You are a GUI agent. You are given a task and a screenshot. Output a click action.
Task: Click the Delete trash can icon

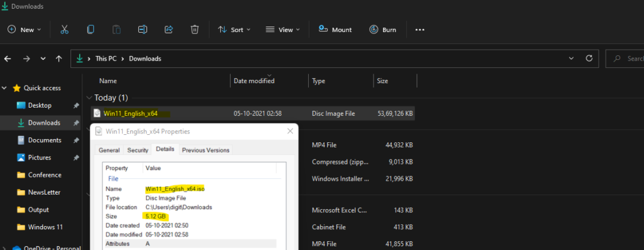coord(195,30)
